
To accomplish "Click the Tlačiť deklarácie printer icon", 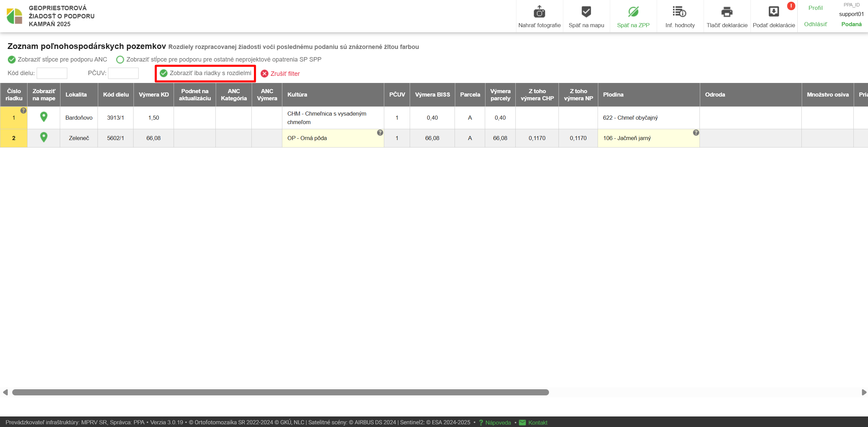I will 727,12.
